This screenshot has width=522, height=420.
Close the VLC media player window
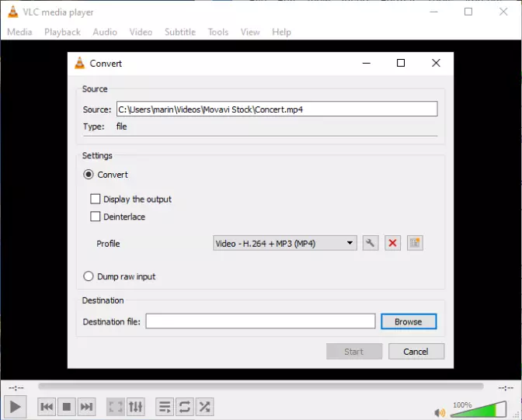(503, 12)
